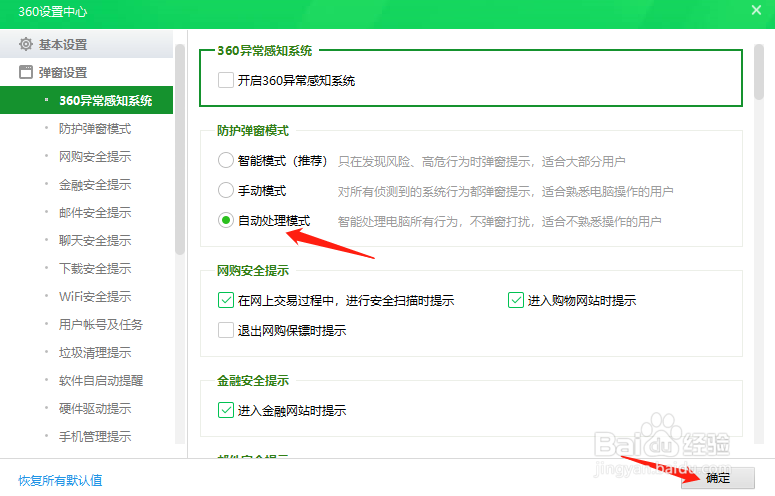This screenshot has width=775, height=496.
Task: Open 用户帐号及任务 sidebar item
Action: coord(86,325)
